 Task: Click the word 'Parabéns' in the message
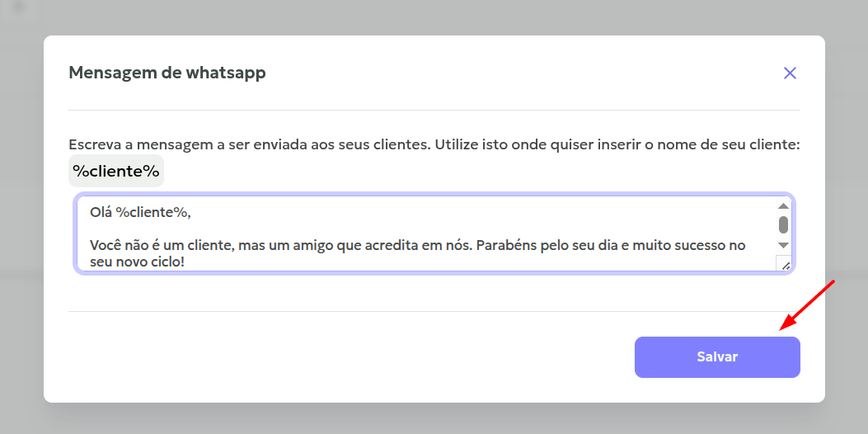coord(504,246)
